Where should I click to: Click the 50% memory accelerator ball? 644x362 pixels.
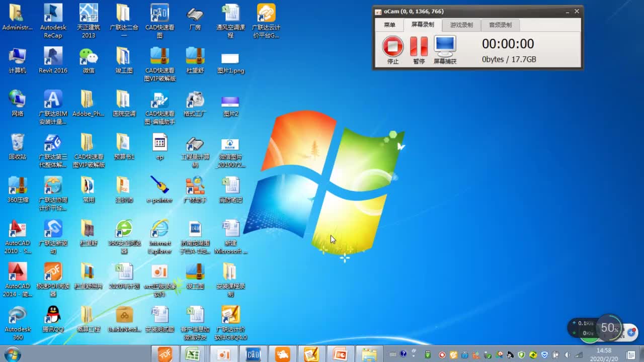point(609,328)
